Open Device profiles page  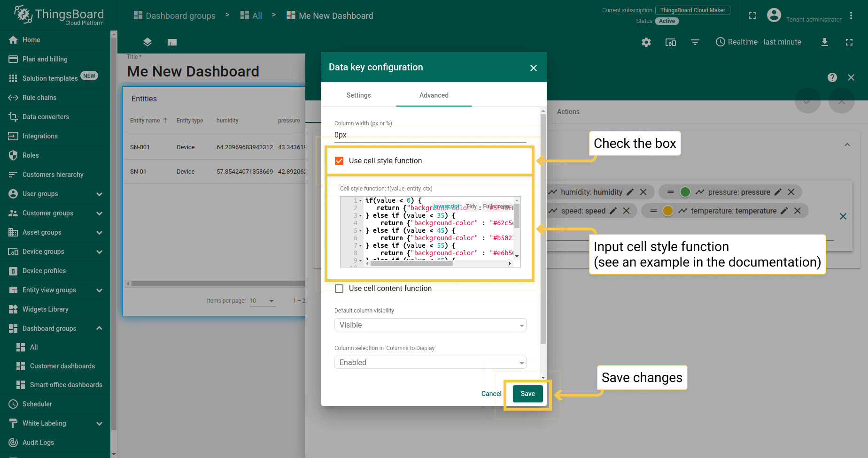(55, 271)
